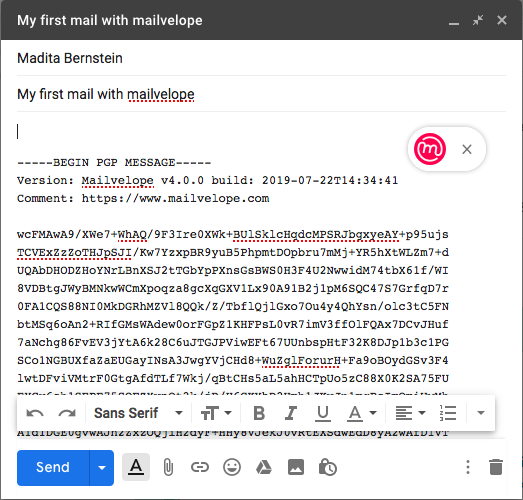Insert files using Google Drive
Viewport: 523px width, 500px height.
click(264, 467)
